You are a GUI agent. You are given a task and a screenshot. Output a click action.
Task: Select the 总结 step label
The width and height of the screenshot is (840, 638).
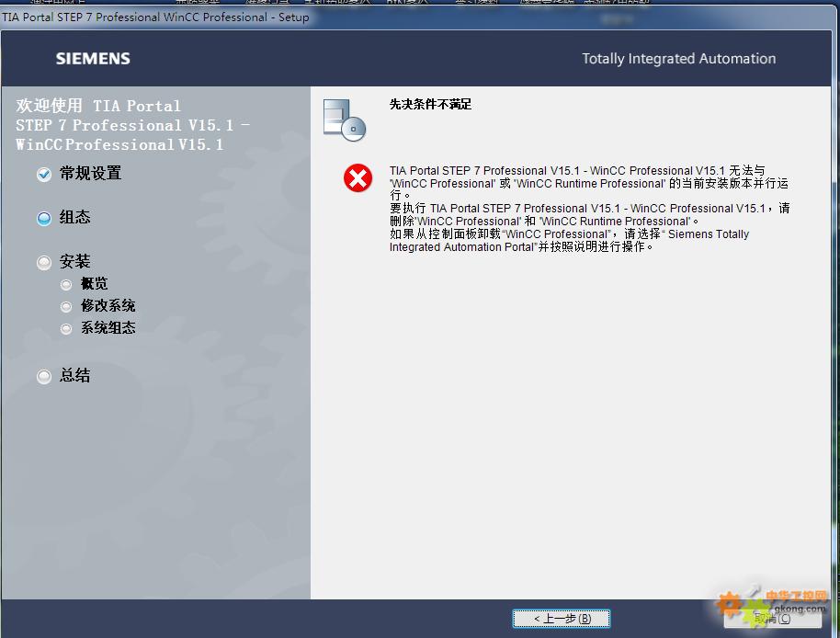click(x=74, y=375)
